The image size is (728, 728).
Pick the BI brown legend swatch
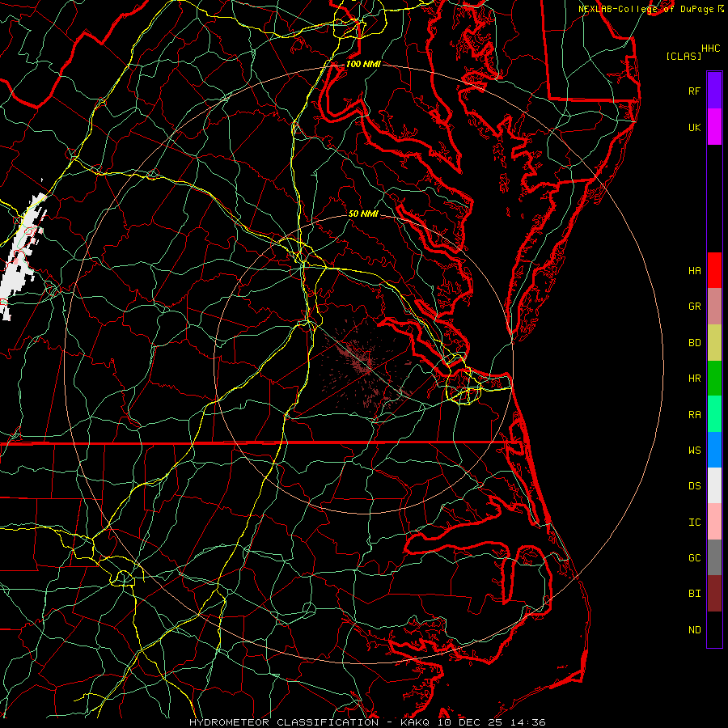pos(714,594)
